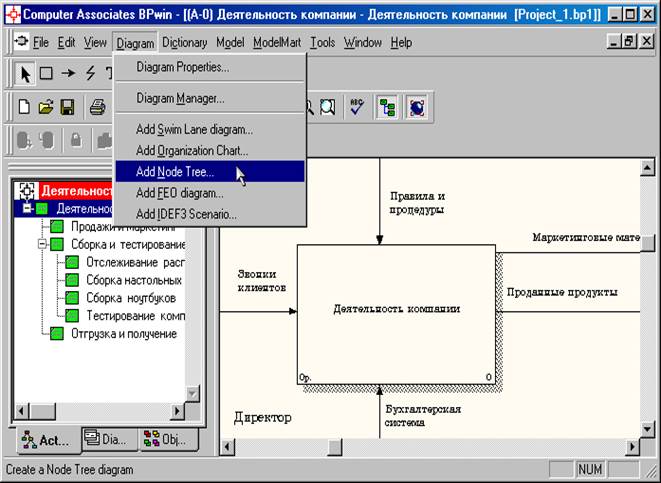Choose Diagram Properties menu entry
Image resolution: width=661 pixels, height=483 pixels.
coord(210,67)
